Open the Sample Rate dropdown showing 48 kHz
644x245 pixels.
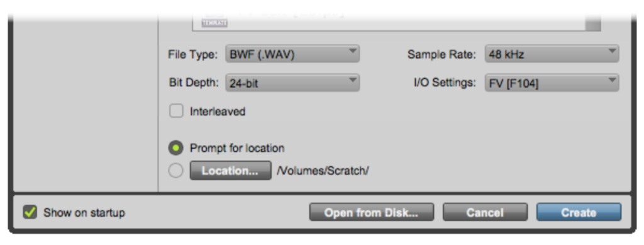pos(552,54)
